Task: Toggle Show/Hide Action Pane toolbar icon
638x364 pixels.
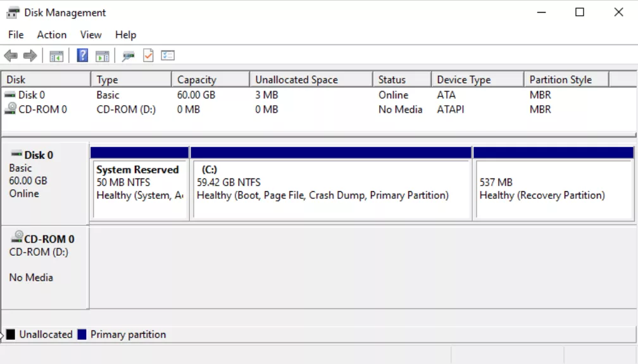Action: 102,56
